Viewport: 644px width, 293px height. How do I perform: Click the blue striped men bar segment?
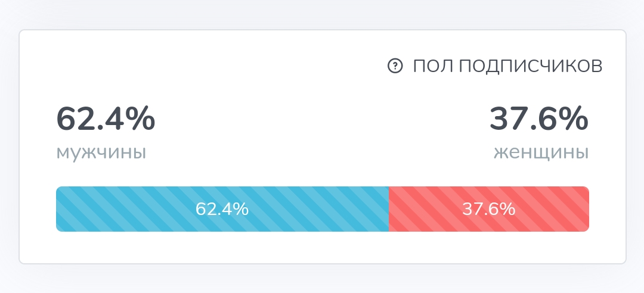point(222,209)
